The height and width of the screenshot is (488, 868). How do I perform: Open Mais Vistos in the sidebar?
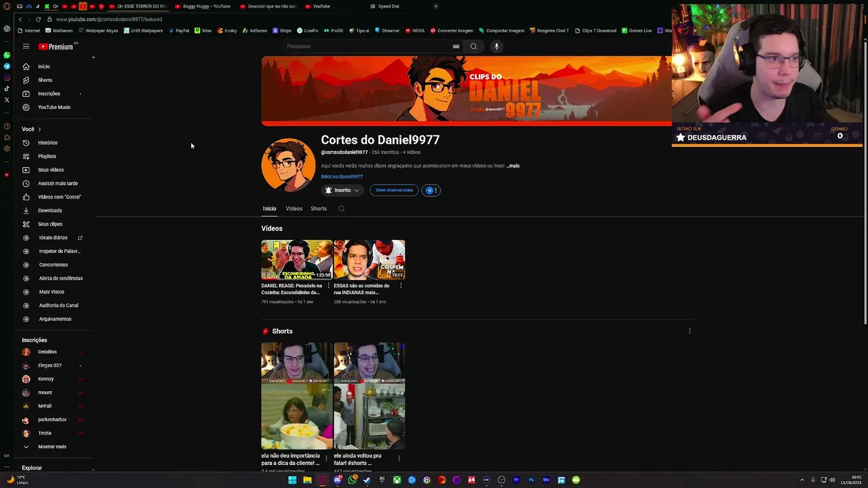pyautogui.click(x=52, y=292)
